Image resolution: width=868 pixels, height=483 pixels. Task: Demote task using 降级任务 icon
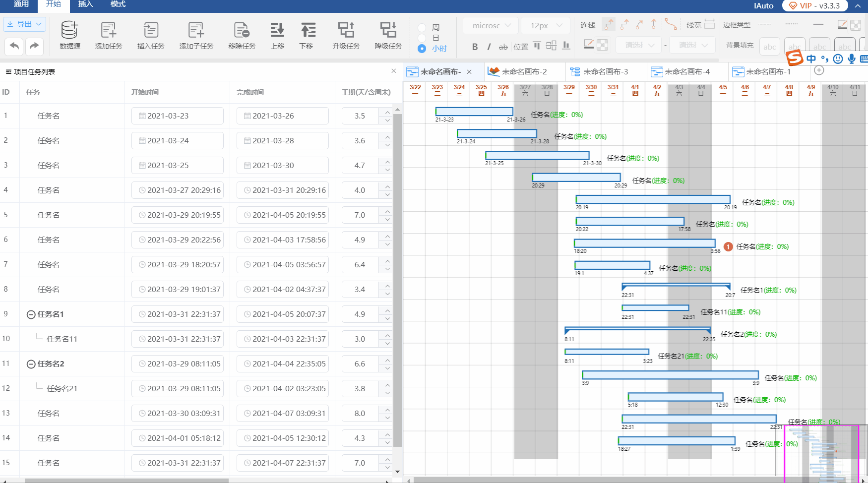point(388,31)
